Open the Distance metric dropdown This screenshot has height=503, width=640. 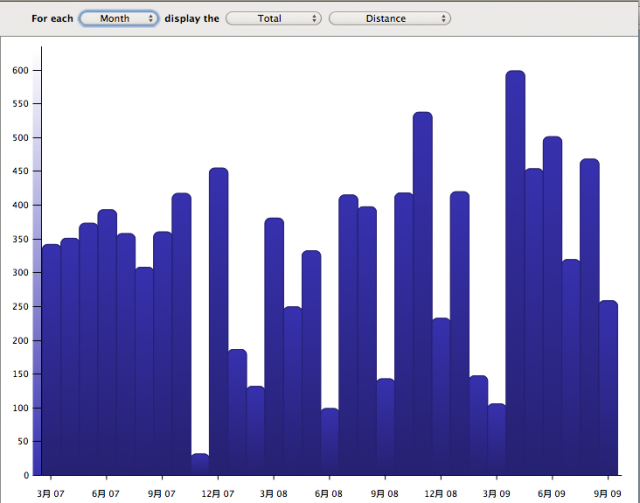389,18
